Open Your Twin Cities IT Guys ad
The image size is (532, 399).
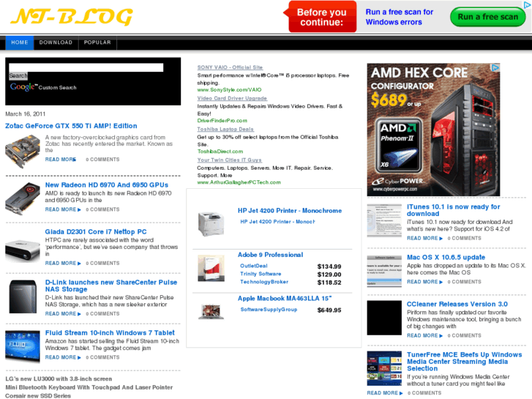[229, 160]
